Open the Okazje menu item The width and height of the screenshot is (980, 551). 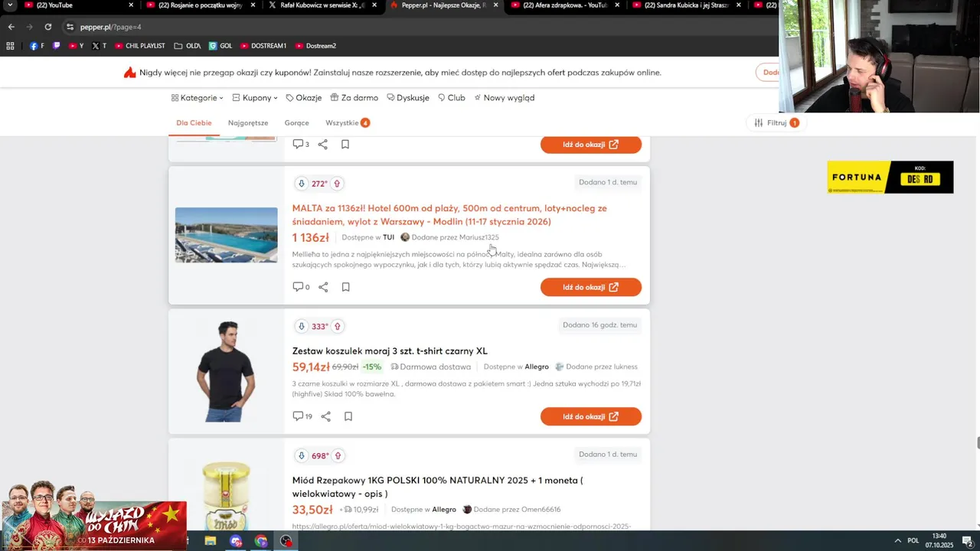pos(304,98)
